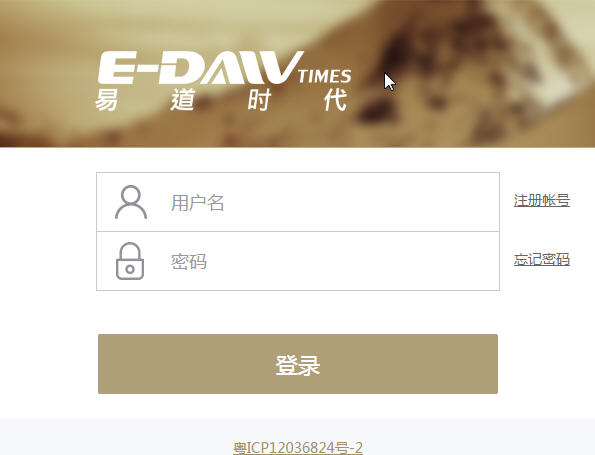Click the 代 character in the logo
Image resolution: width=595 pixels, height=455 pixels.
(335, 99)
